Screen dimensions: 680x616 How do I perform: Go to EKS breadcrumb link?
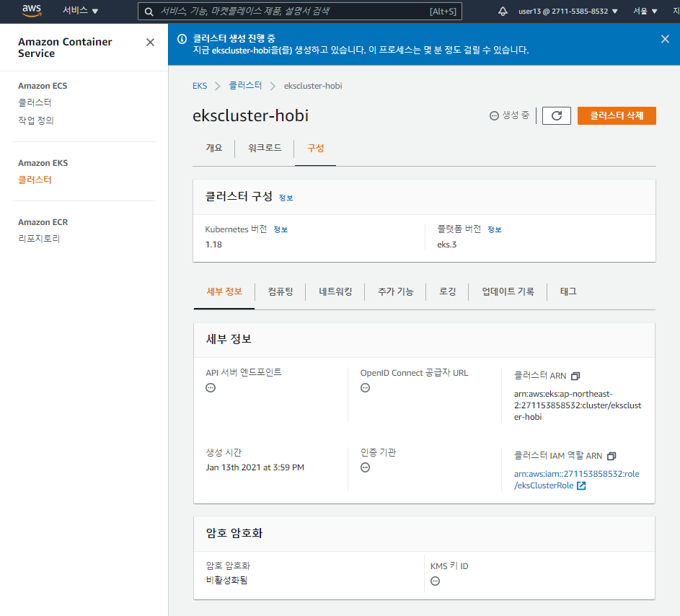point(200,86)
